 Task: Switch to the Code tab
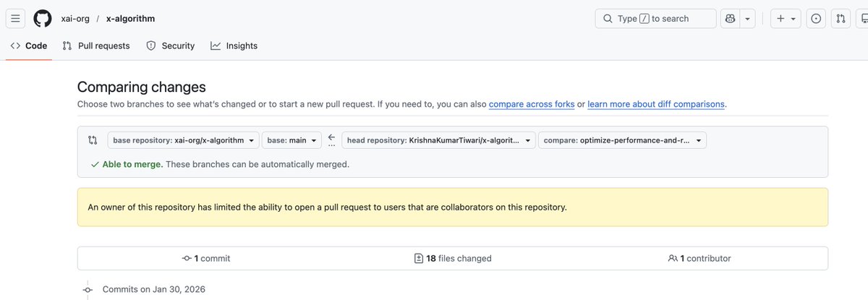pos(29,46)
